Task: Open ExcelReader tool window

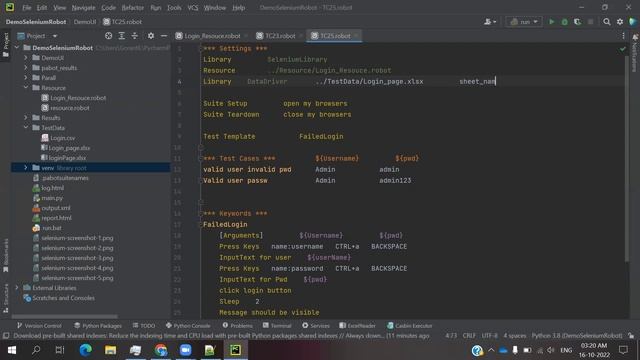Action: point(358,326)
